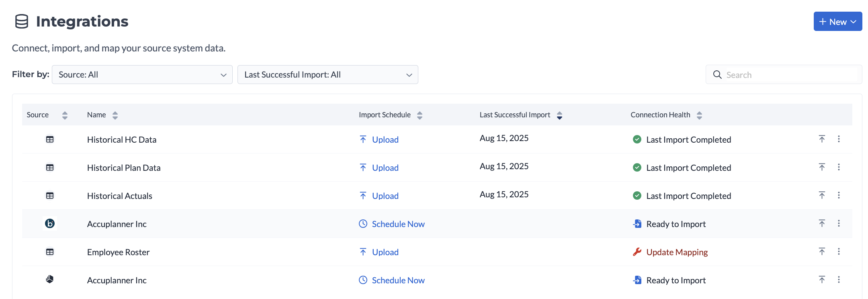Sort by Last Successful Import column
868x299 pixels.
tap(559, 115)
